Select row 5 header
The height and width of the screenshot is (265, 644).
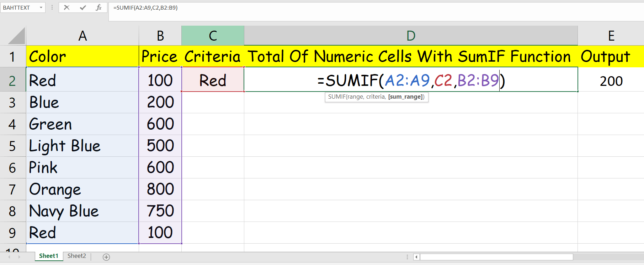[x=12, y=146]
